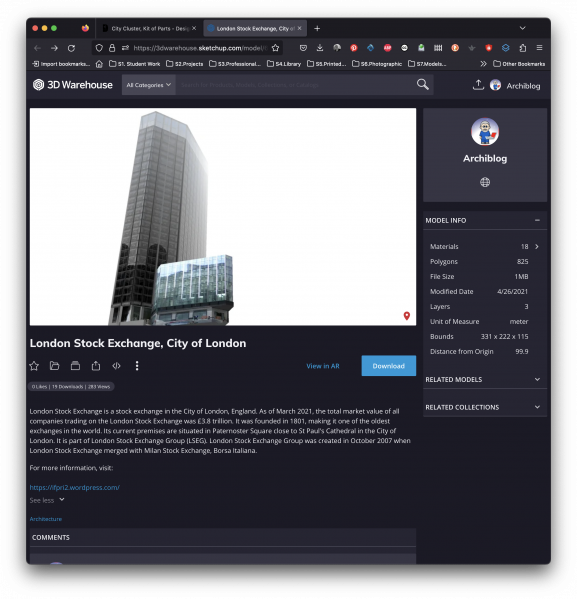Click the search magnifier icon
The image size is (577, 599).
click(423, 84)
